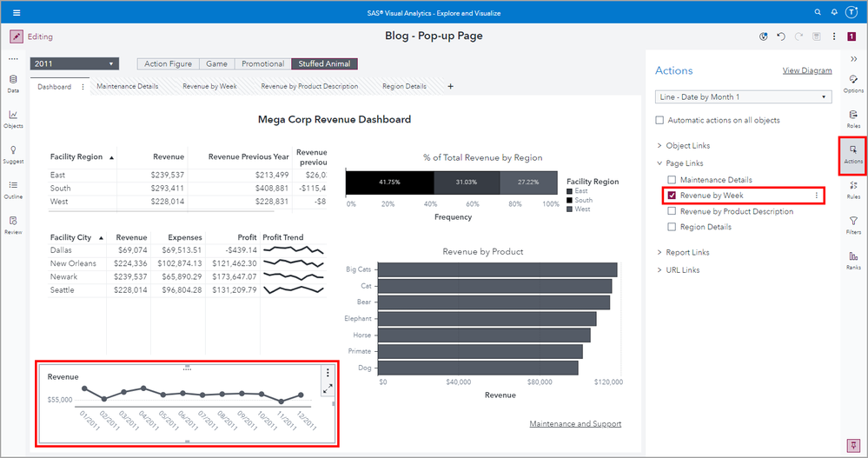Open the 2011 year dropdown

74,63
